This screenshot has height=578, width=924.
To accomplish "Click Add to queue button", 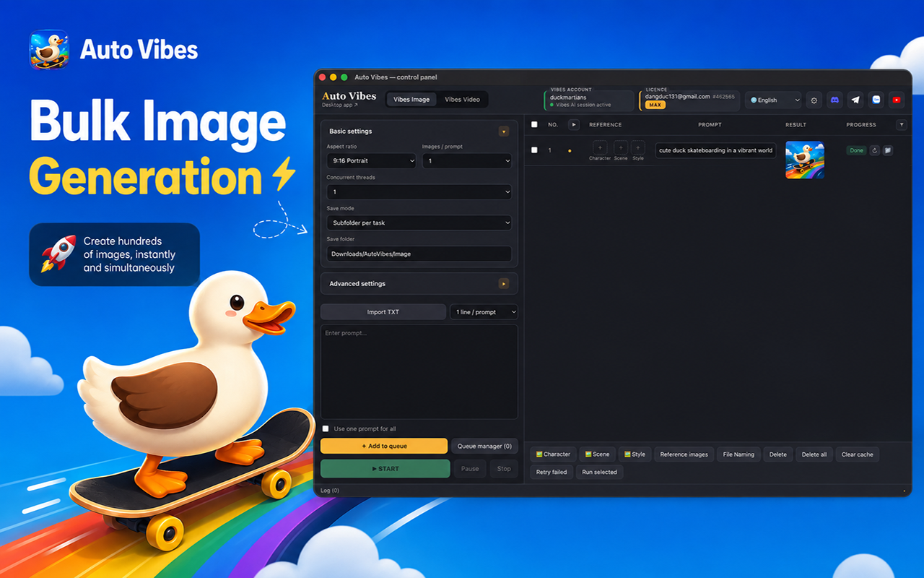I will pyautogui.click(x=384, y=446).
